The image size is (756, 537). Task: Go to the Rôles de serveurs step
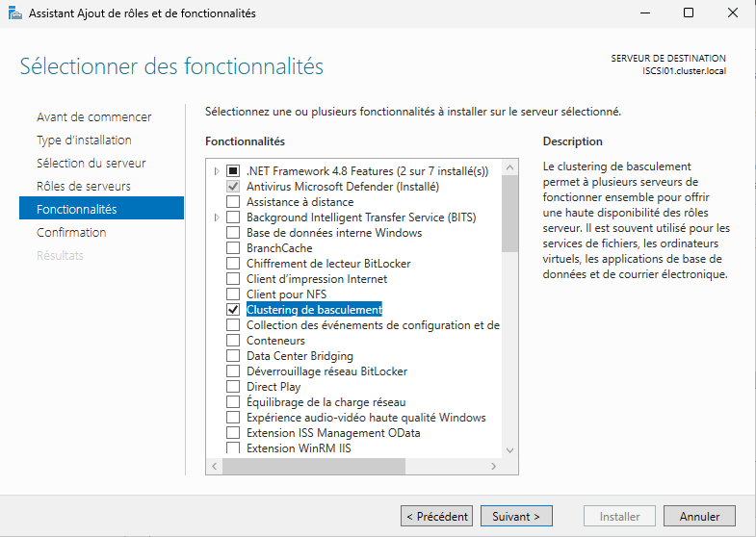tap(83, 186)
